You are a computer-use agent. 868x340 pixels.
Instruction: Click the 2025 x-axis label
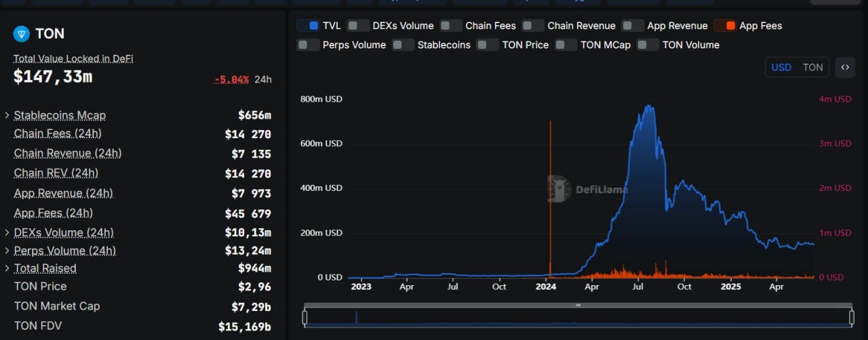click(731, 286)
